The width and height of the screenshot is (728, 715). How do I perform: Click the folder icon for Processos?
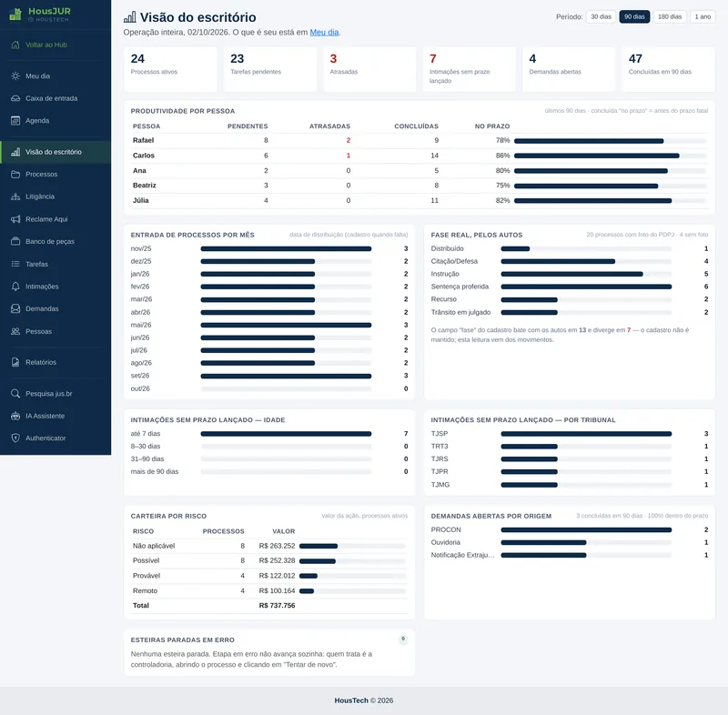click(x=15, y=175)
